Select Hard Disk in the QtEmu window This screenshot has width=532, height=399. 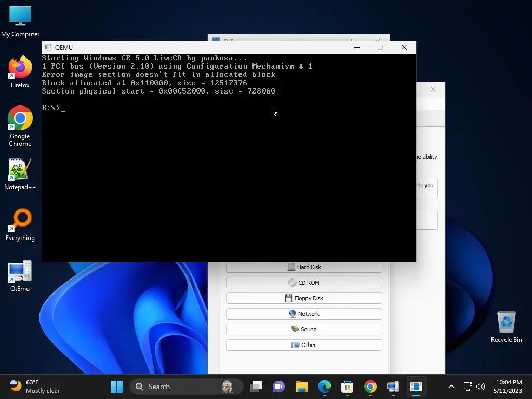304,267
